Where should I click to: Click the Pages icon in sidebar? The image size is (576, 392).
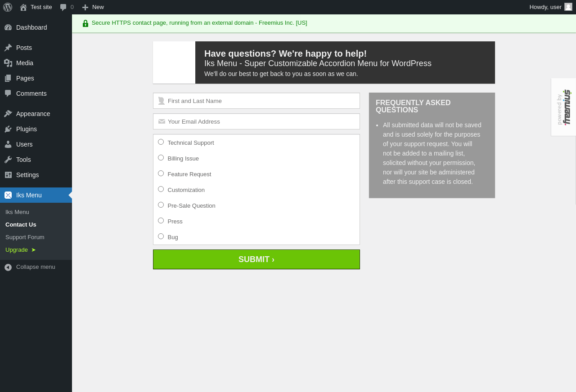coord(8,78)
